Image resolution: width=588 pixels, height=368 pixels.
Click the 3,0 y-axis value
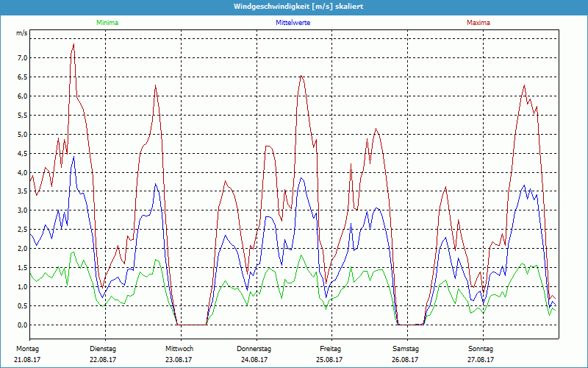(23, 210)
